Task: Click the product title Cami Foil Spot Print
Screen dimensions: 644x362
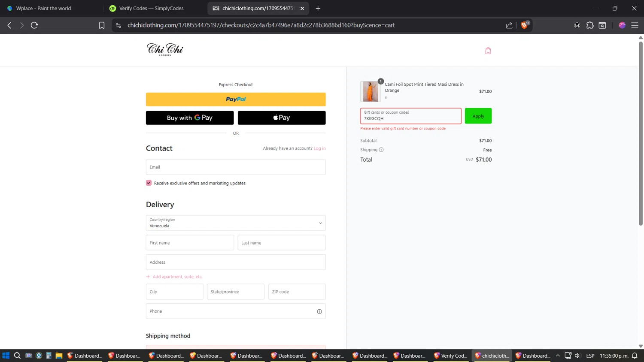Action: pyautogui.click(x=424, y=87)
